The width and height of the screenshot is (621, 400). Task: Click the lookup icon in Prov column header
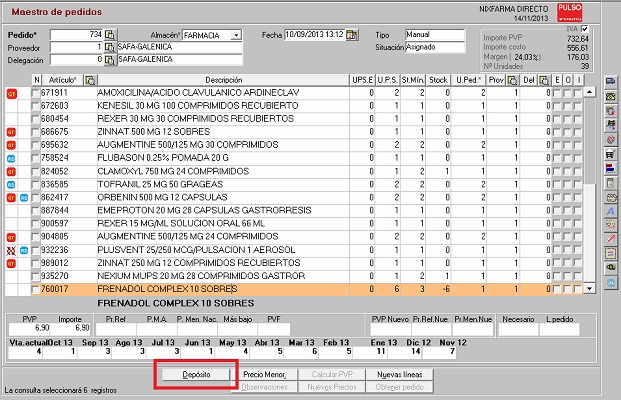click(x=512, y=80)
